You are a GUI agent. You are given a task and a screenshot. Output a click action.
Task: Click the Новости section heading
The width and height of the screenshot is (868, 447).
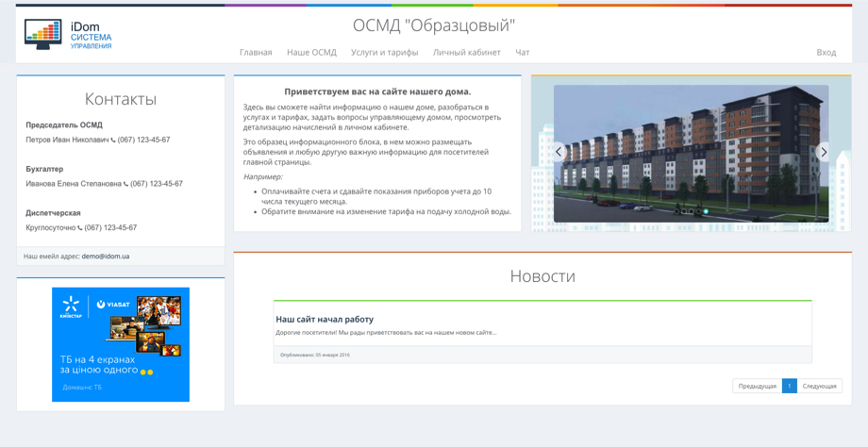pos(542,276)
